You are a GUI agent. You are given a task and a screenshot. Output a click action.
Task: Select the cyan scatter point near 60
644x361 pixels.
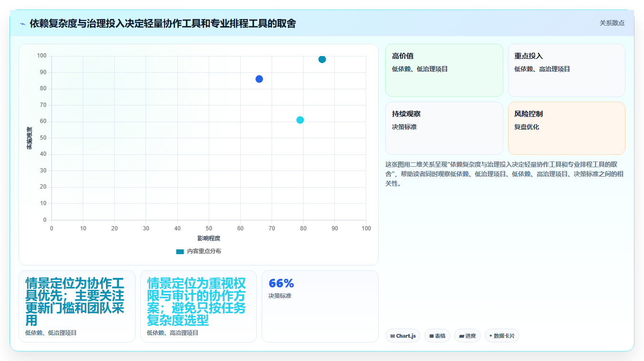coord(300,120)
